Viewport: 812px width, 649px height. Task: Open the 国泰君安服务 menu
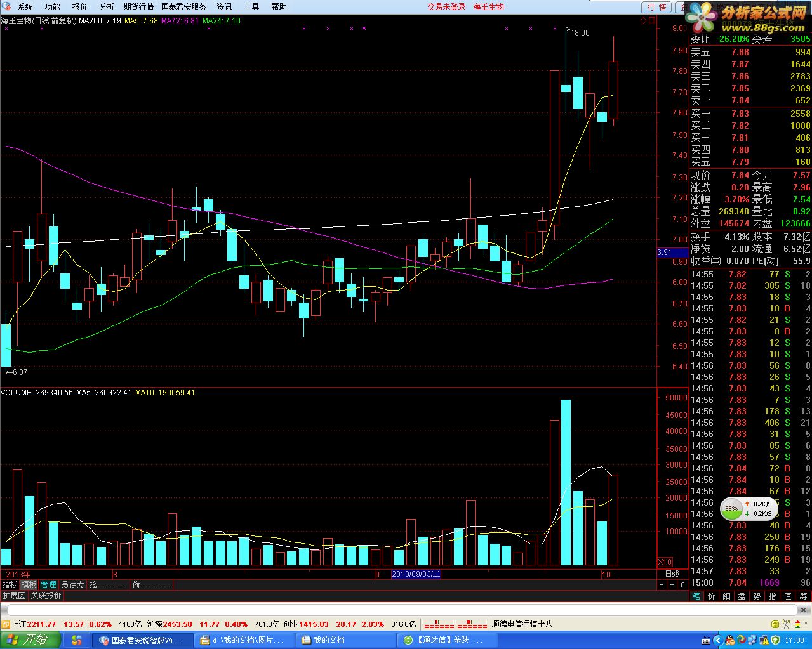pos(183,7)
